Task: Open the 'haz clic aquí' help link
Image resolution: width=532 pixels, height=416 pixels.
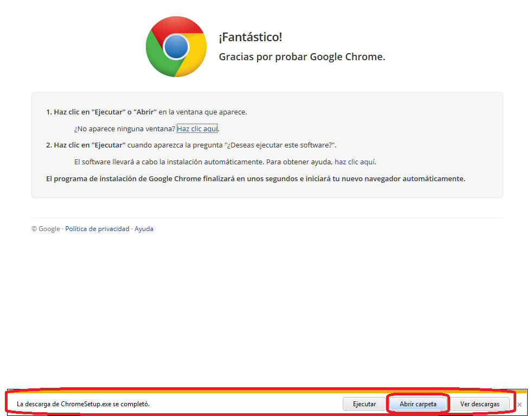Action: (x=355, y=162)
